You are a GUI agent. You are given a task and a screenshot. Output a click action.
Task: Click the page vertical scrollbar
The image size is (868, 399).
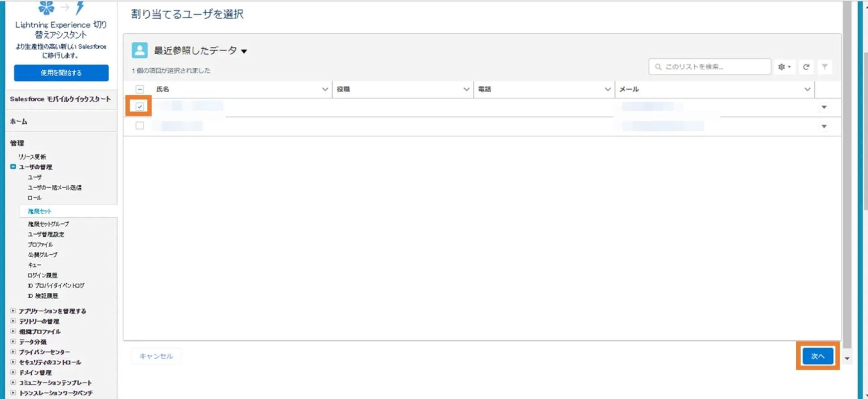point(846,170)
